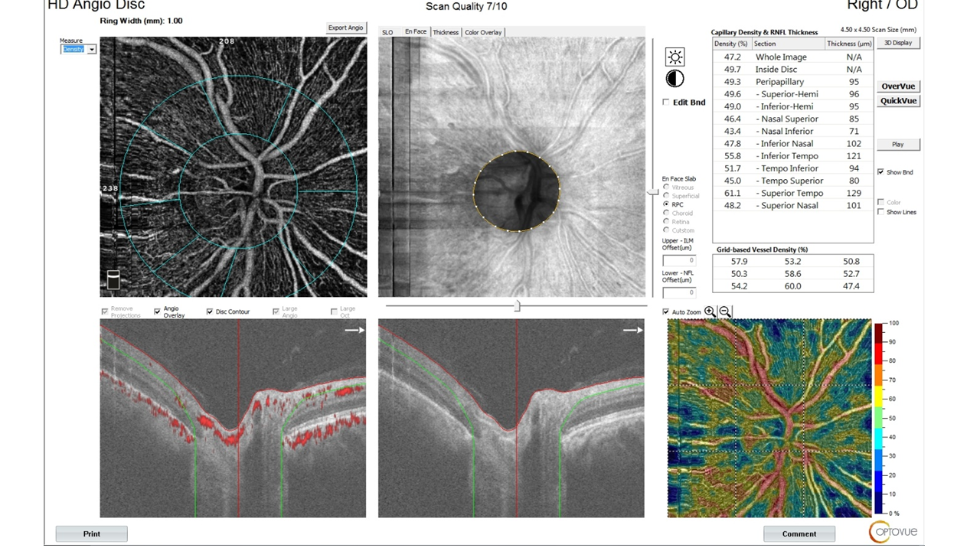Select the Retina slab radio button
980x551 pixels.
click(x=666, y=221)
